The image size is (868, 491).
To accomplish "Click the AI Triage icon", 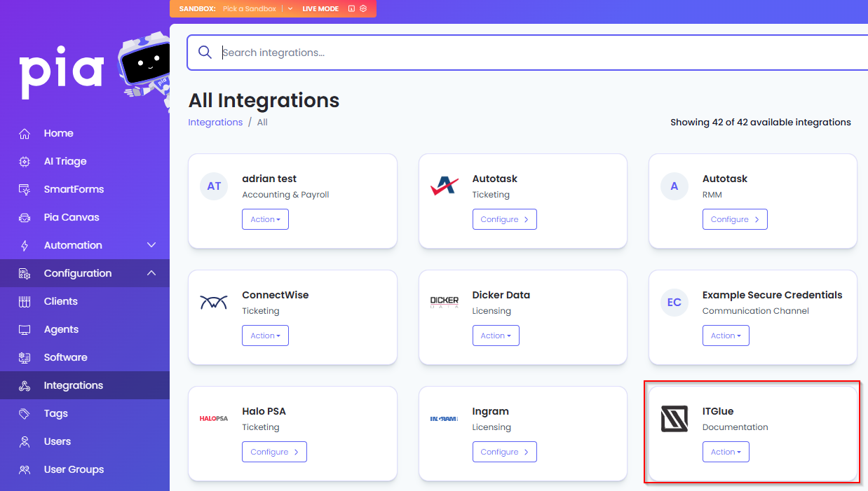I will click(25, 161).
